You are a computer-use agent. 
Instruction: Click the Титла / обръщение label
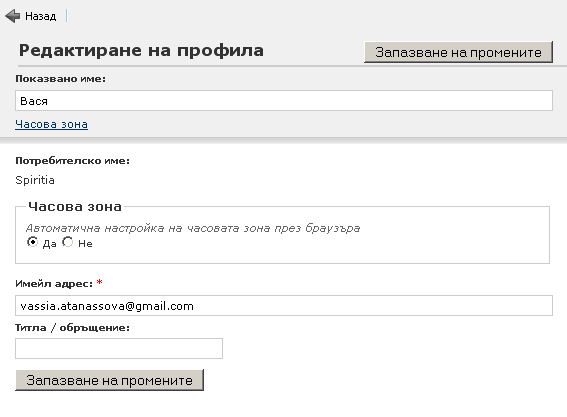(72, 328)
